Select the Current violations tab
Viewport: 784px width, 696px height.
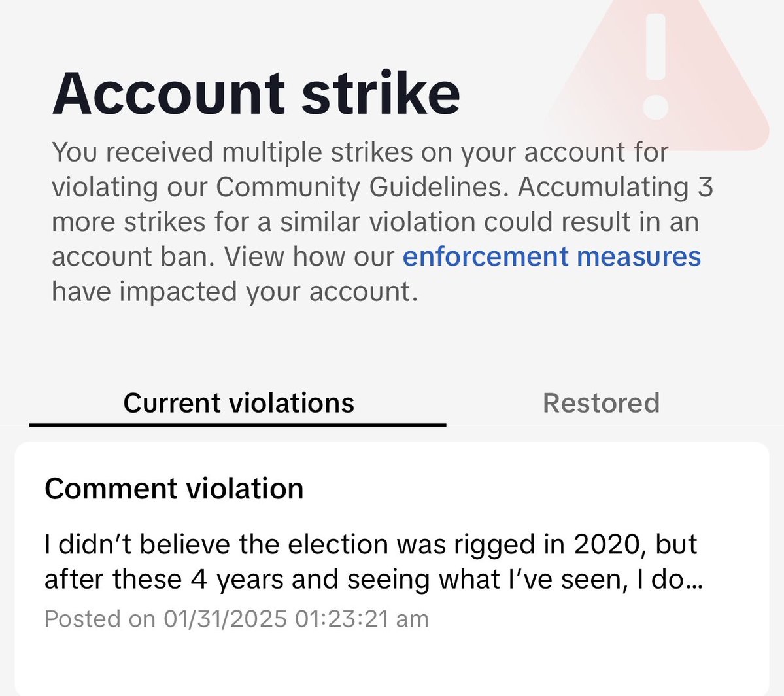click(238, 403)
